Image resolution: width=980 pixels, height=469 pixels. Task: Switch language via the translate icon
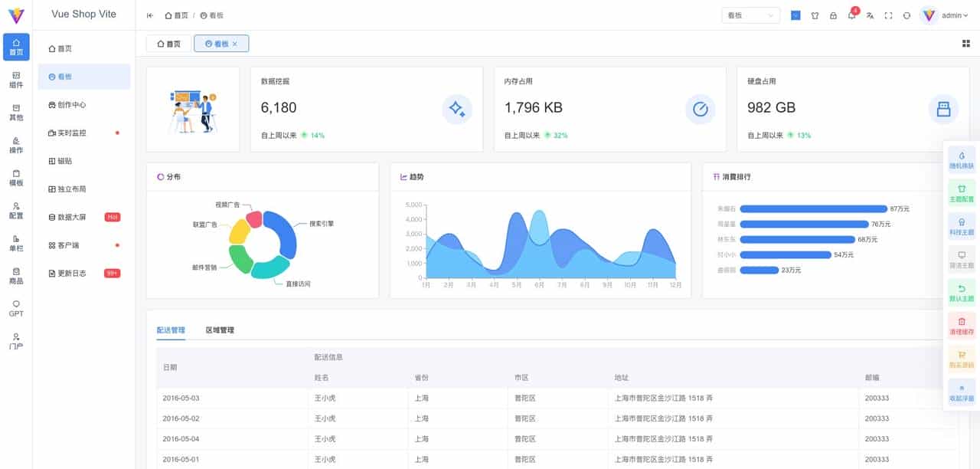click(x=870, y=15)
